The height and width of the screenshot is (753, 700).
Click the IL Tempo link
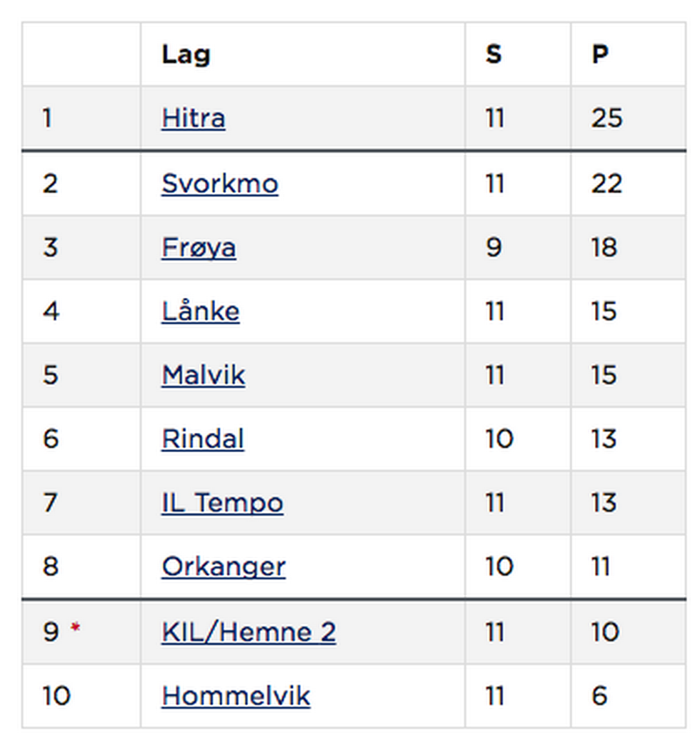[222, 503]
